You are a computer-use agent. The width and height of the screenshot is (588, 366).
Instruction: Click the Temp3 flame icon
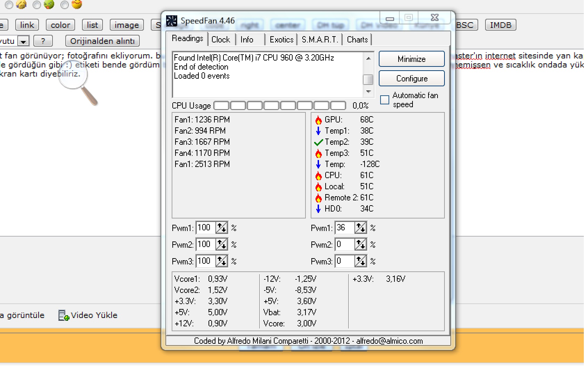[318, 153]
